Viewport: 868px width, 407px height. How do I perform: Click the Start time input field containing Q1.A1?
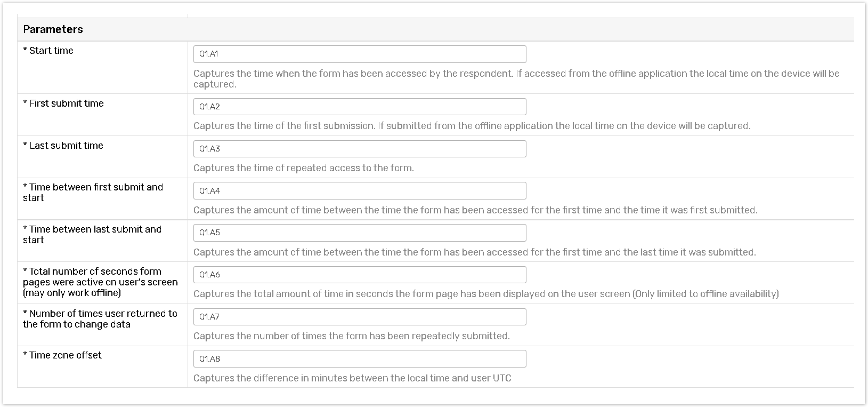point(360,54)
